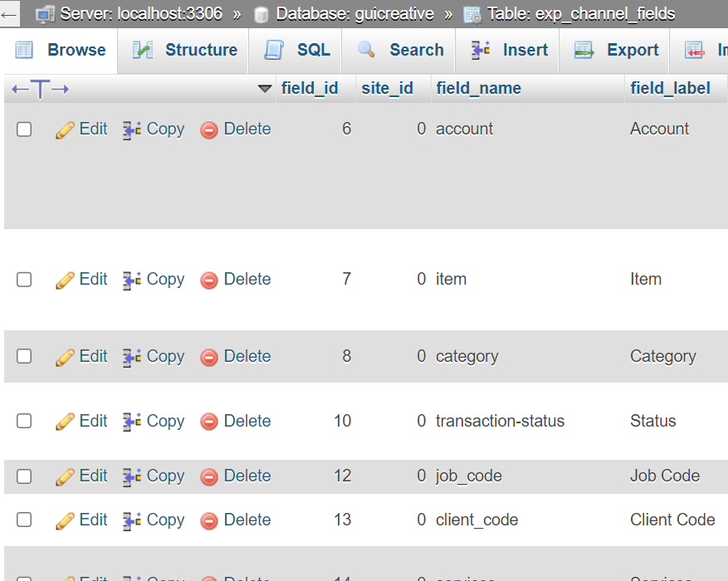
Task: Click the Copy icon for job_code row
Action: [x=132, y=476]
